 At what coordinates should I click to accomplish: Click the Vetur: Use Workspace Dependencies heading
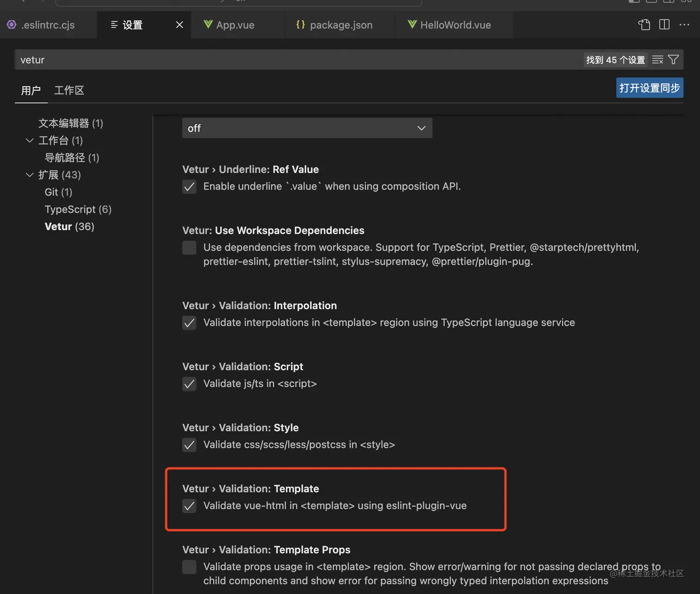tap(273, 231)
